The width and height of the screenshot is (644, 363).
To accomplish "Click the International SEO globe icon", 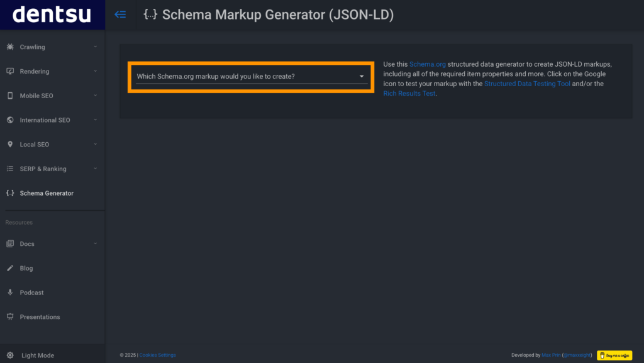I will 10,120.
